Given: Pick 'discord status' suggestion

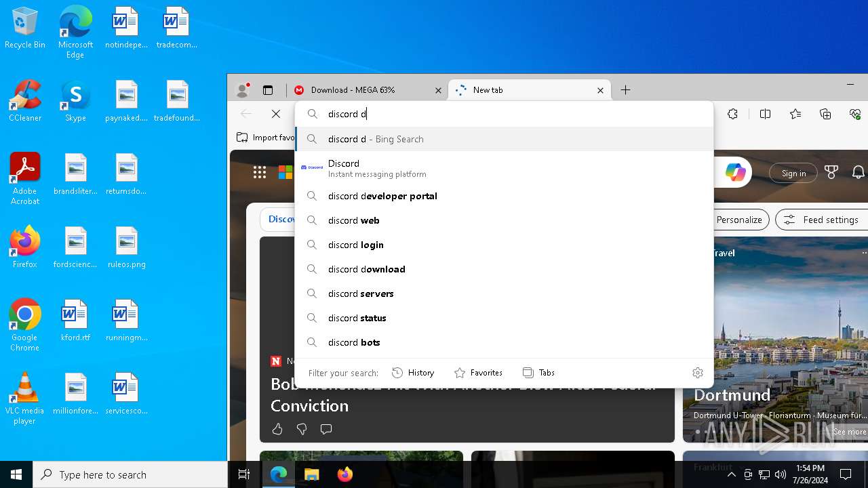Looking at the screenshot, I should [x=504, y=318].
